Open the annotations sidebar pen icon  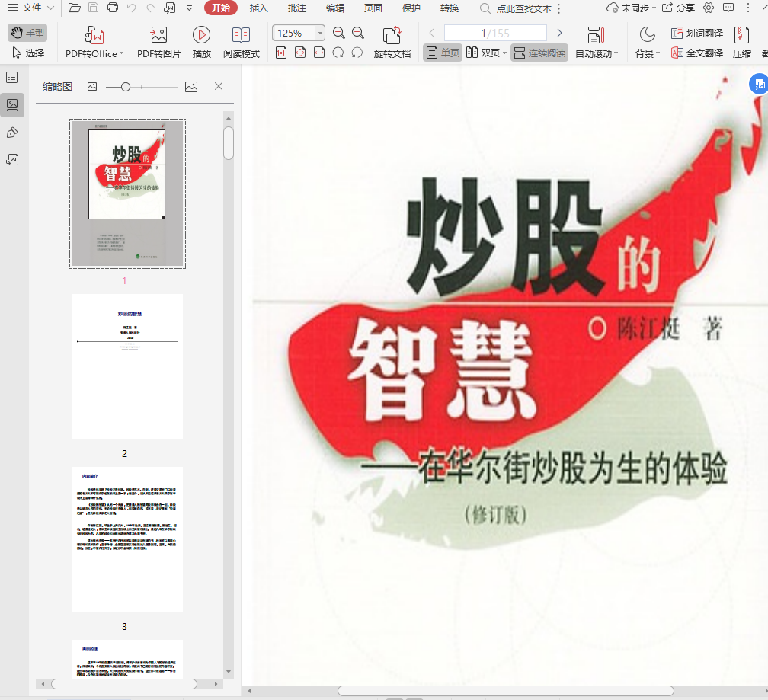click(x=12, y=133)
